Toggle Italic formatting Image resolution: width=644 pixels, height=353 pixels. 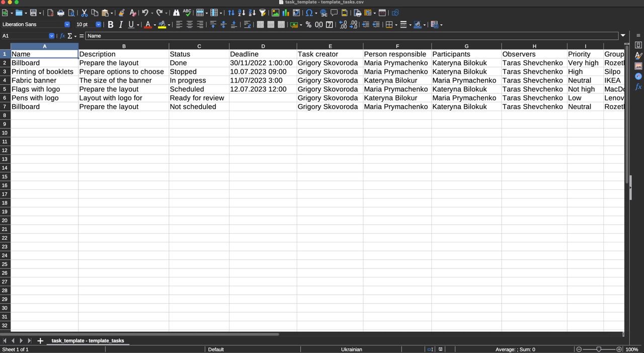pyautogui.click(x=121, y=25)
